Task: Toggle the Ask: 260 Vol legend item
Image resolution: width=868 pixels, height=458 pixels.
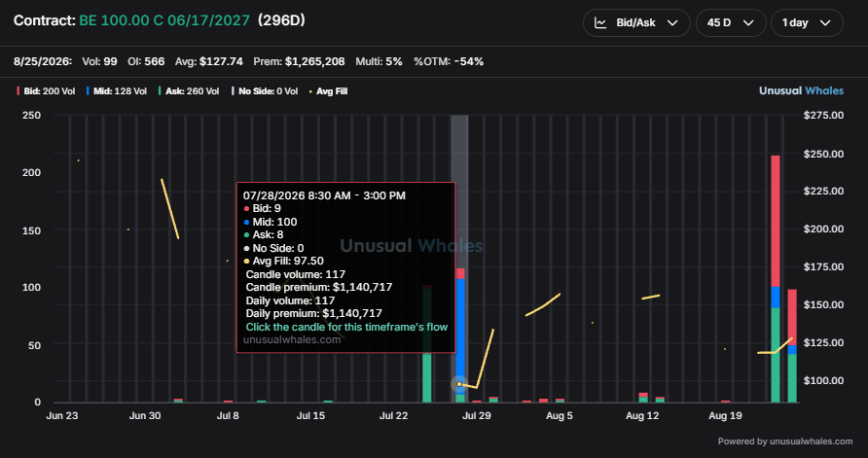Action: click(x=189, y=91)
